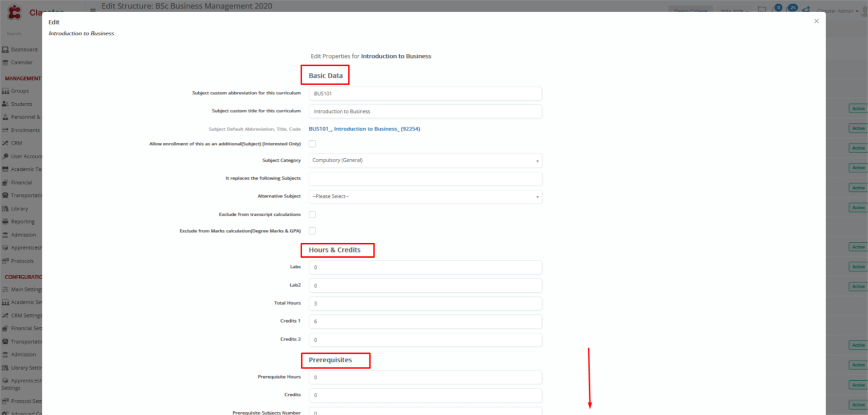868x415 pixels.
Task: Open Academic Settings in Configuration
Action: (22, 303)
